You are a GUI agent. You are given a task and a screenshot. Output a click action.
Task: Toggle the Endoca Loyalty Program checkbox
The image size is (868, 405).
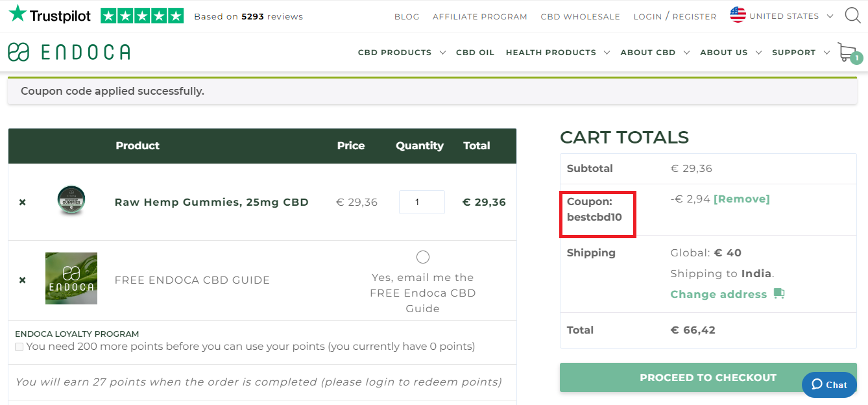click(19, 347)
